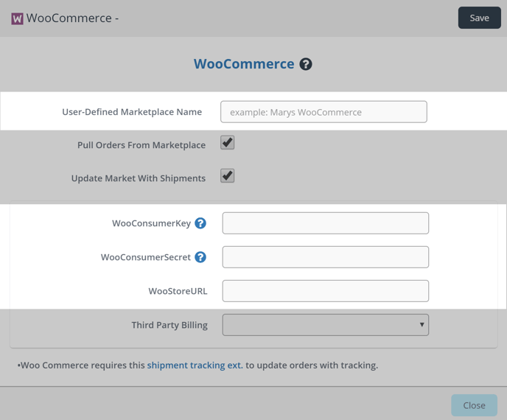Uncheck Pull Orders From Marketplace
507x420 pixels.
(227, 143)
